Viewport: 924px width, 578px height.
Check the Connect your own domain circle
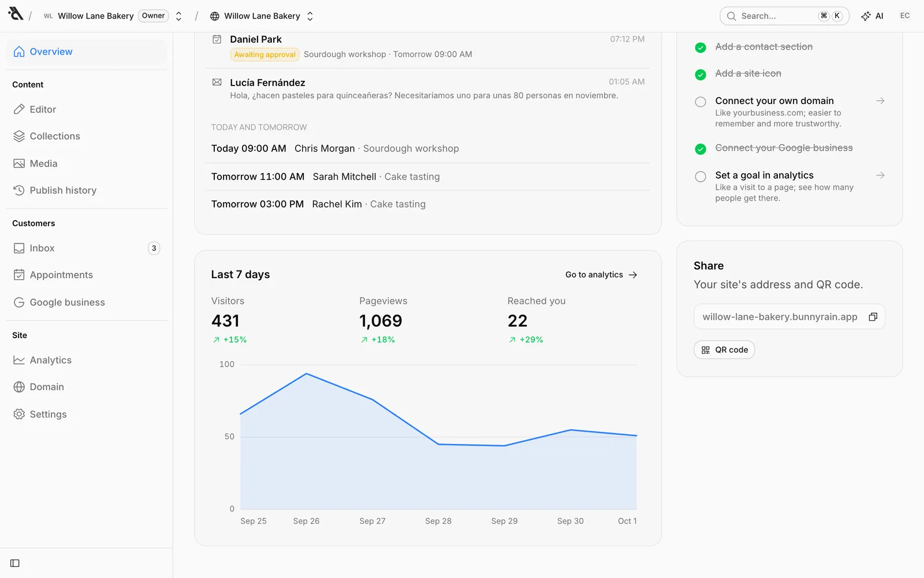[x=701, y=102]
